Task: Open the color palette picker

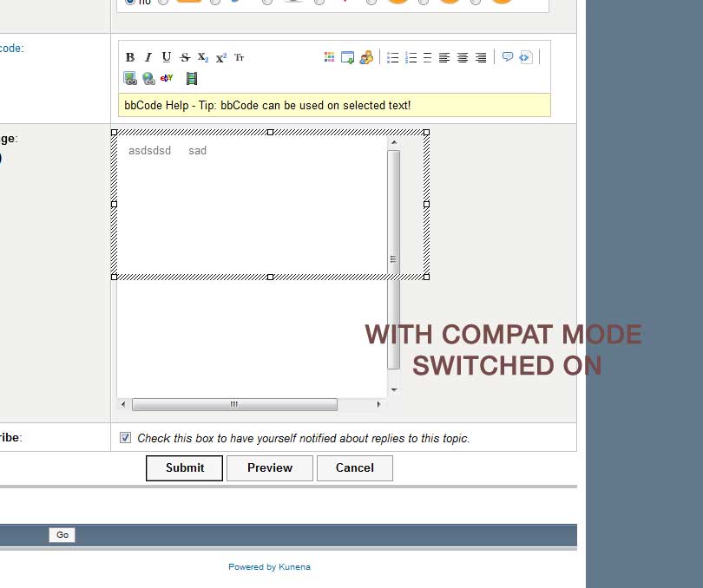Action: tap(329, 57)
